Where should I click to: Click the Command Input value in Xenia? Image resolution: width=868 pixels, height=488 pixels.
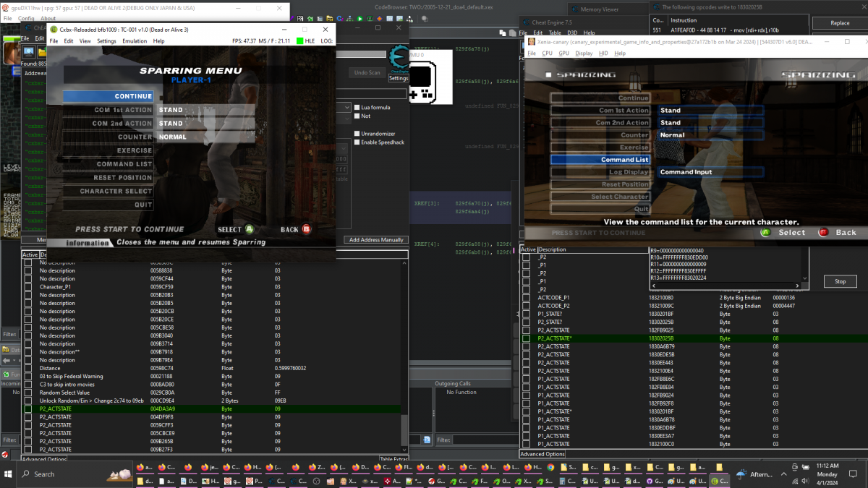click(x=711, y=172)
